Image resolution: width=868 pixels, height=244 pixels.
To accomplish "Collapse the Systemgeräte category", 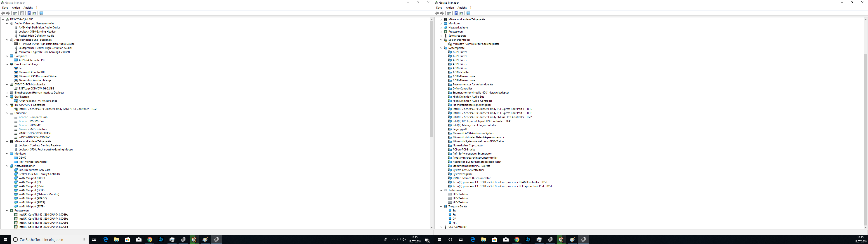I will pos(441,48).
